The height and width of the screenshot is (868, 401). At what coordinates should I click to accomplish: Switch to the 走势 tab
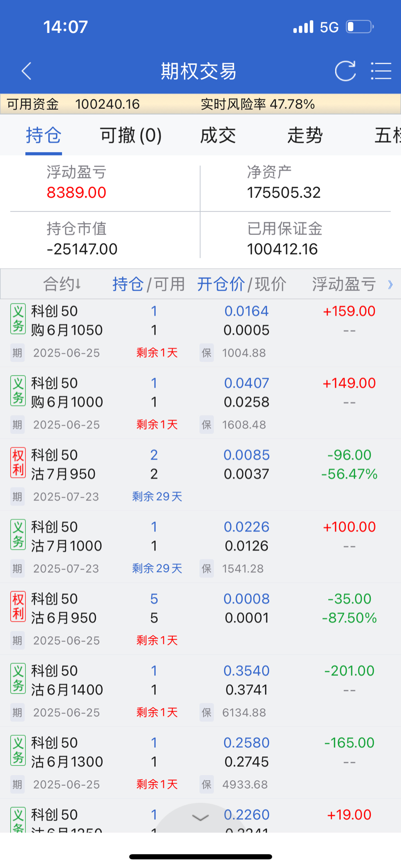click(x=305, y=135)
